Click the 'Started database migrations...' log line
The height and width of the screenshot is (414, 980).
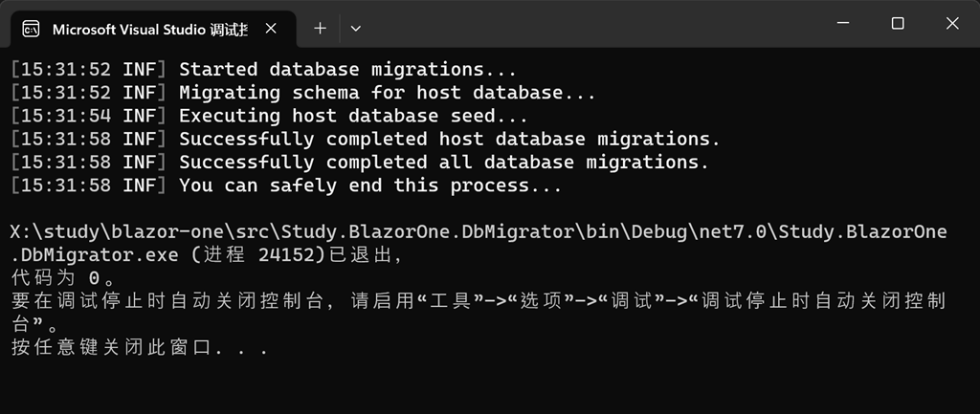tap(347, 70)
